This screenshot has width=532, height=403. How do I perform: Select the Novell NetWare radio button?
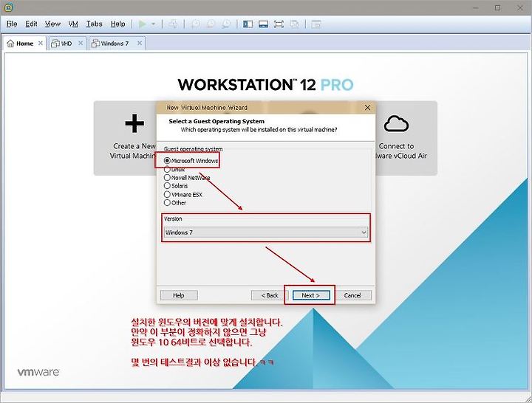pyautogui.click(x=167, y=178)
